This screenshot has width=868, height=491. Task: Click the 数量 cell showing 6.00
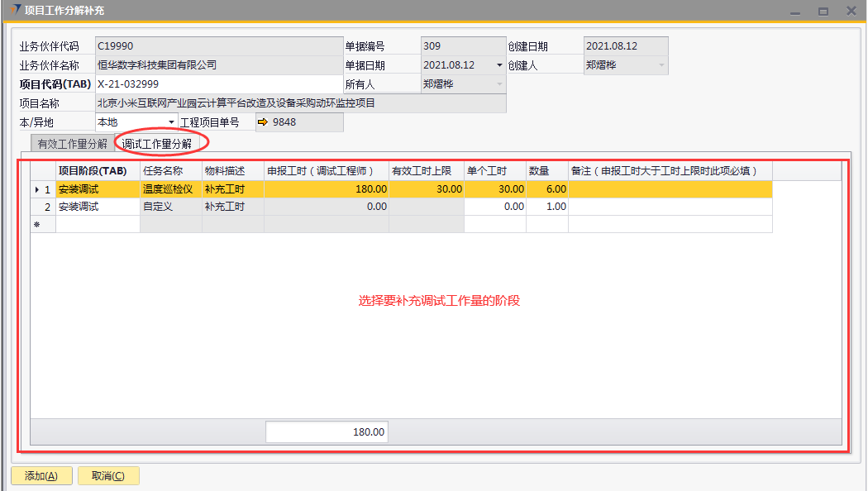546,189
